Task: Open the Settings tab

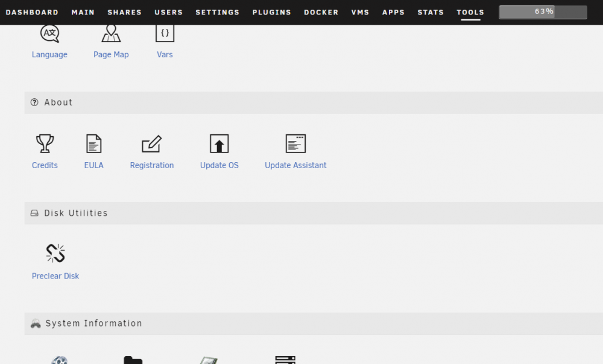Action: (217, 12)
